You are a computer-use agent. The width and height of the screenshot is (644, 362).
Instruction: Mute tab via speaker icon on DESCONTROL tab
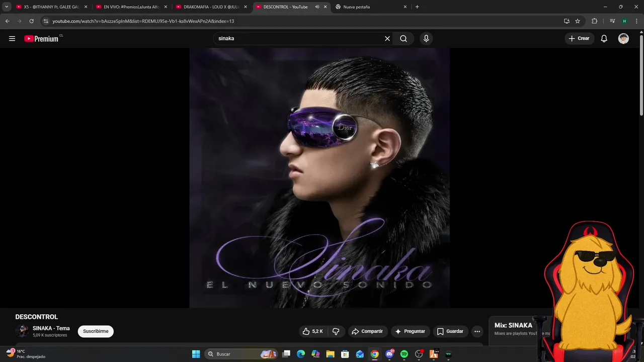317,7
